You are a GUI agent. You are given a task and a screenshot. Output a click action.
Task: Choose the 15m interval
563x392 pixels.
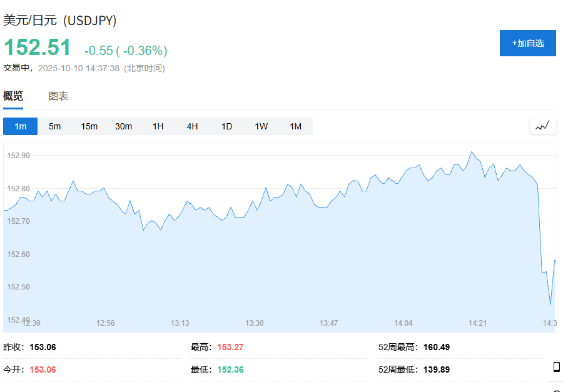[89, 126]
